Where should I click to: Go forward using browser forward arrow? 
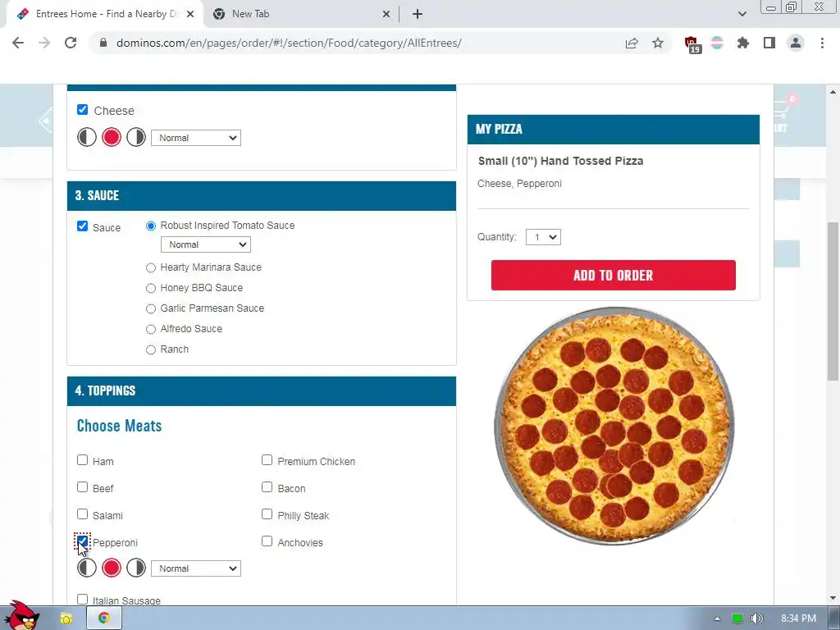tap(44, 43)
